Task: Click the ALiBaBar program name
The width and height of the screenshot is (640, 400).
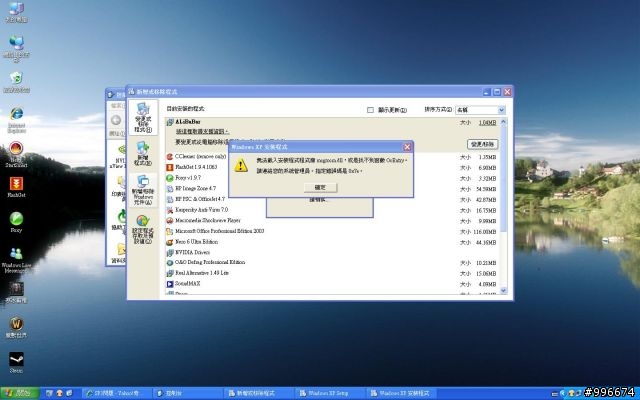Action: (188, 122)
